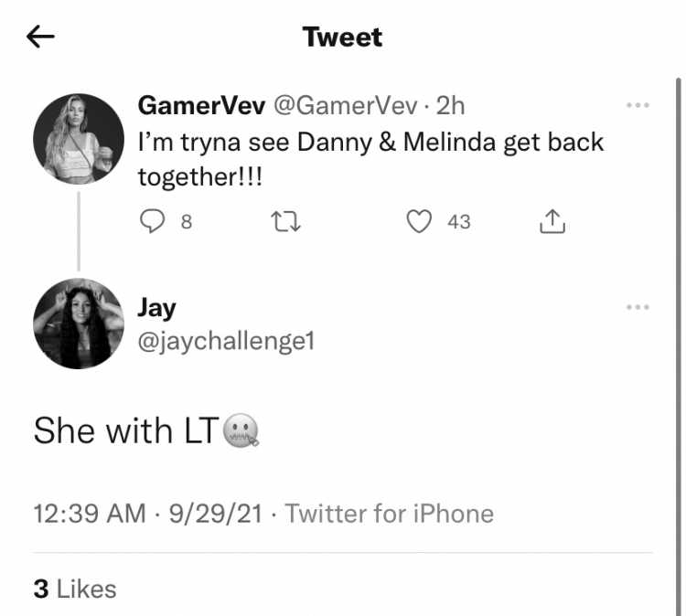Open GamerVev's tweet text about Danny & Melinda
This screenshot has width=686, height=616.
(x=370, y=160)
